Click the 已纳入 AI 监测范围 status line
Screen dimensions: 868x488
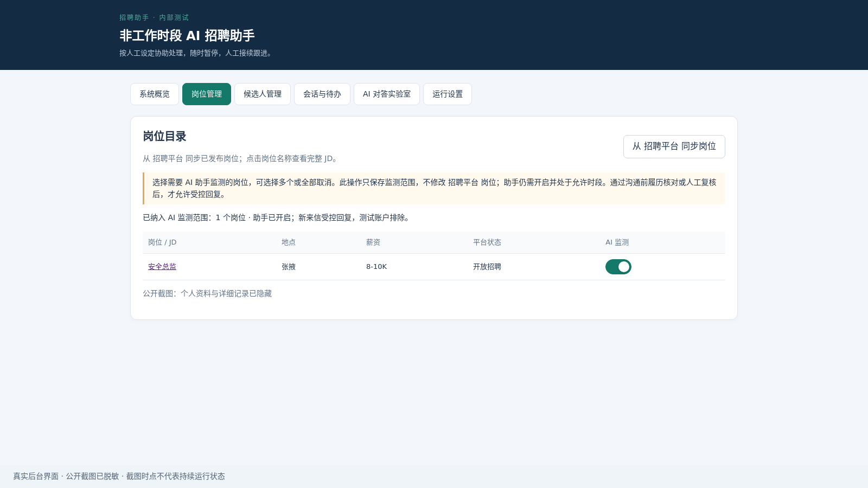pos(277,217)
